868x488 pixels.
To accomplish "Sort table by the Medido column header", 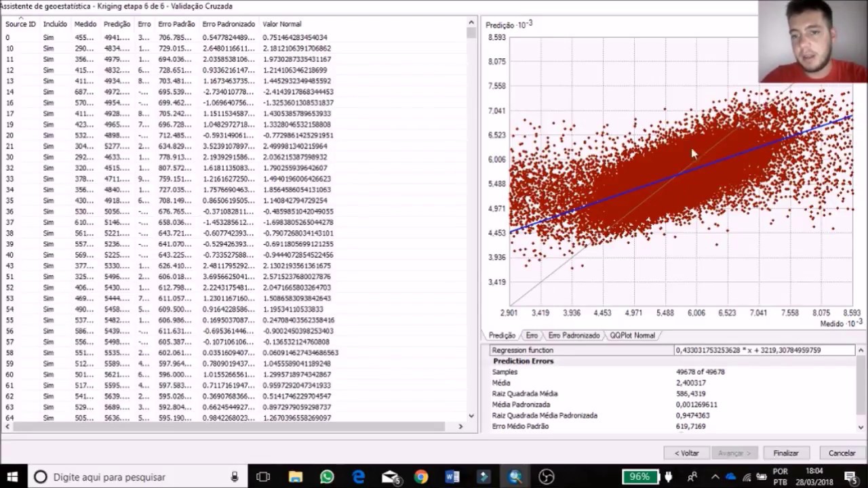I will [85, 24].
